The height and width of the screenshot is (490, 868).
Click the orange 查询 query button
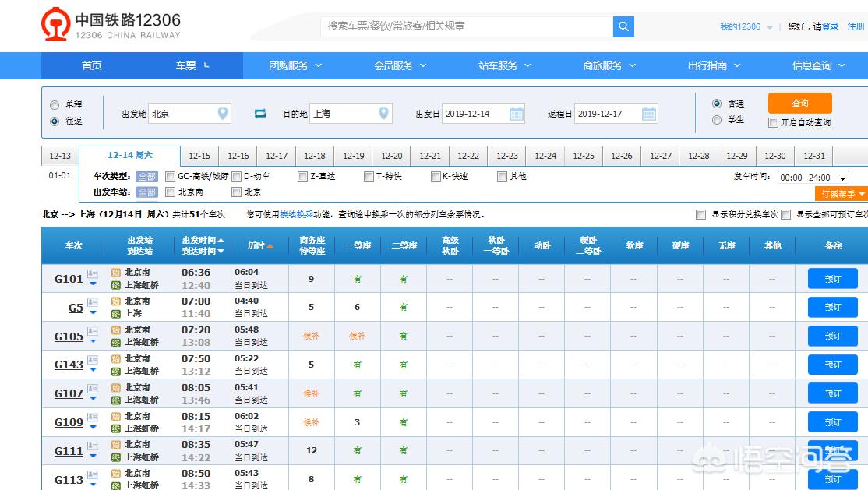click(x=800, y=103)
